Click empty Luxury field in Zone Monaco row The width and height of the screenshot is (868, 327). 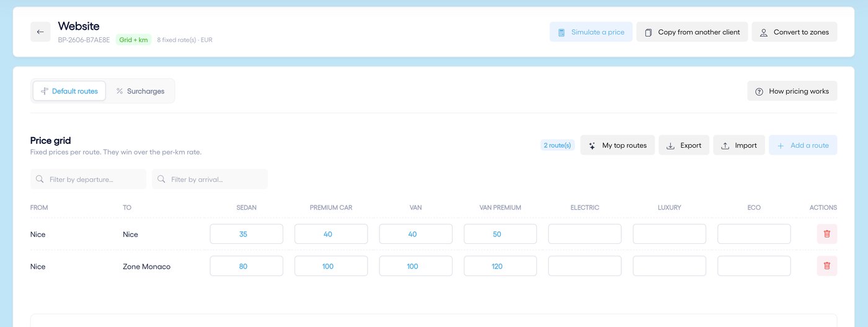(670, 266)
